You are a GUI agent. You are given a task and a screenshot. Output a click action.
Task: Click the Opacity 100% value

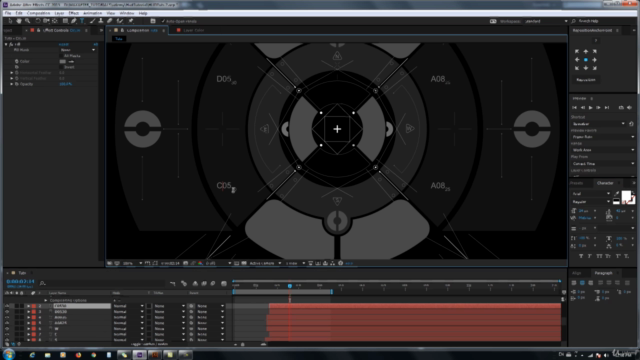pos(65,84)
